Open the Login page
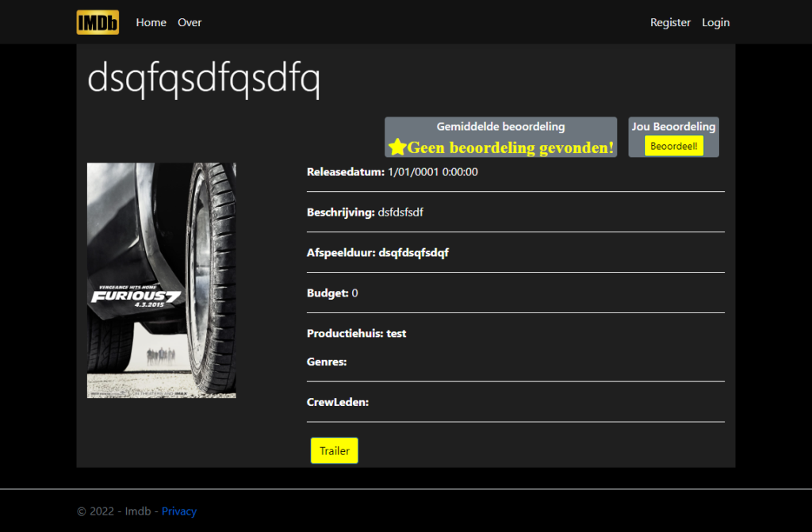The height and width of the screenshot is (532, 812). click(716, 22)
